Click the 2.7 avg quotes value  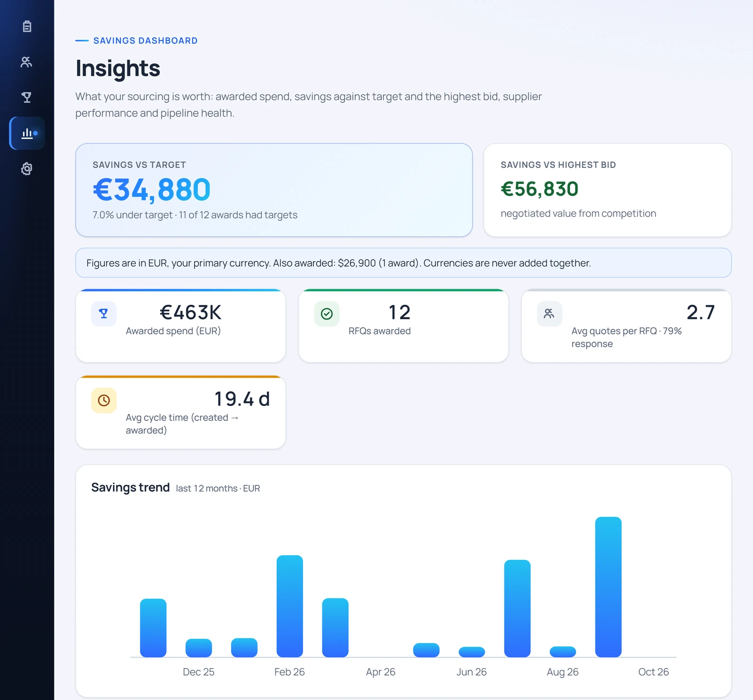[x=701, y=312]
